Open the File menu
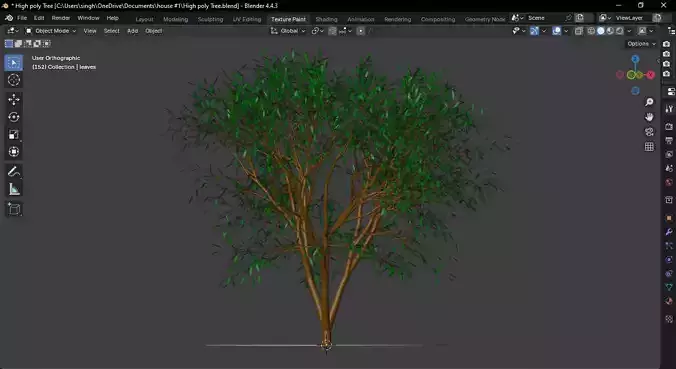Image resolution: width=676 pixels, height=369 pixels. (22, 18)
